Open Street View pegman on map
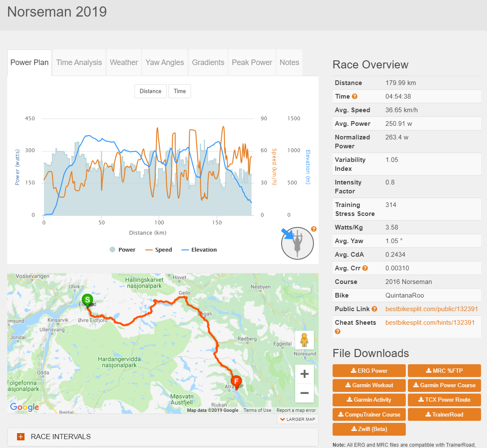 coord(304,340)
